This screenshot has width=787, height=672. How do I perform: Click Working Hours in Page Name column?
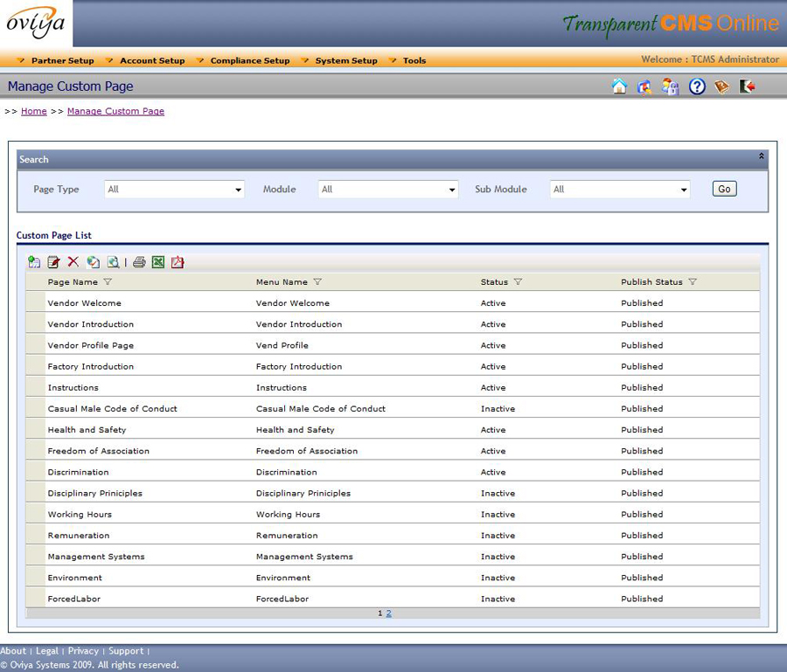pos(80,514)
